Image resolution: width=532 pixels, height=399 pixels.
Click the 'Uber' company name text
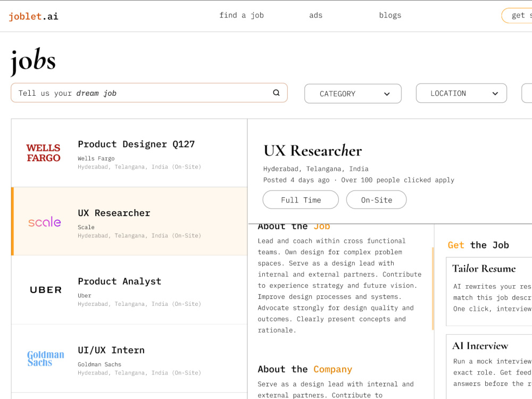tap(85, 295)
